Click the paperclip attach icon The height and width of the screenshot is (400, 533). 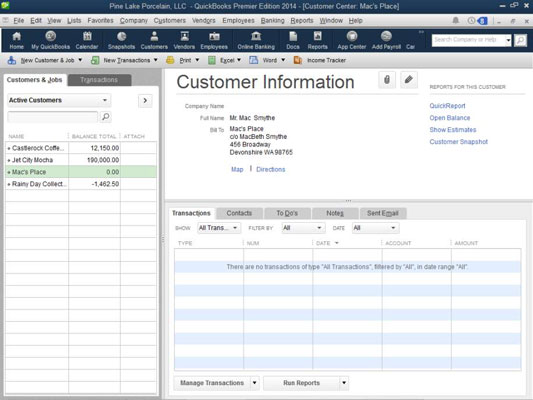click(x=387, y=80)
